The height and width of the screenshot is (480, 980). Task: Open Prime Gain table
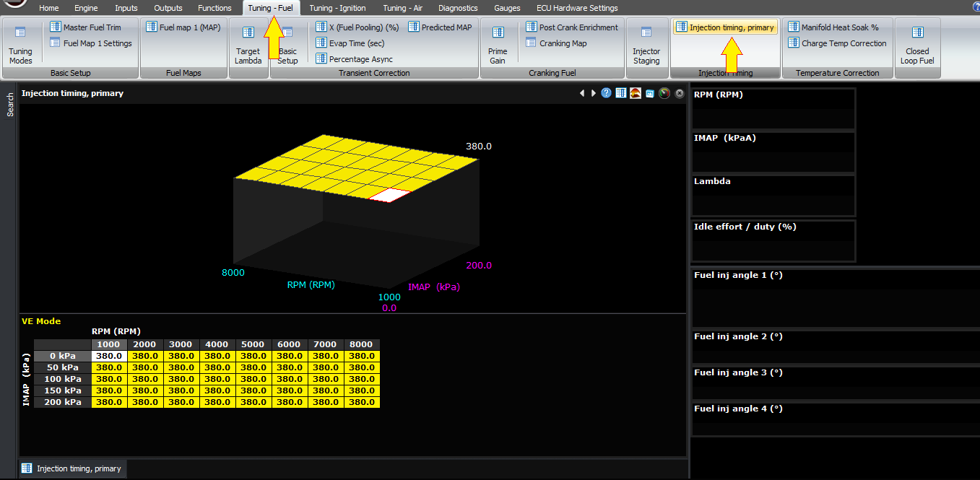click(x=498, y=45)
